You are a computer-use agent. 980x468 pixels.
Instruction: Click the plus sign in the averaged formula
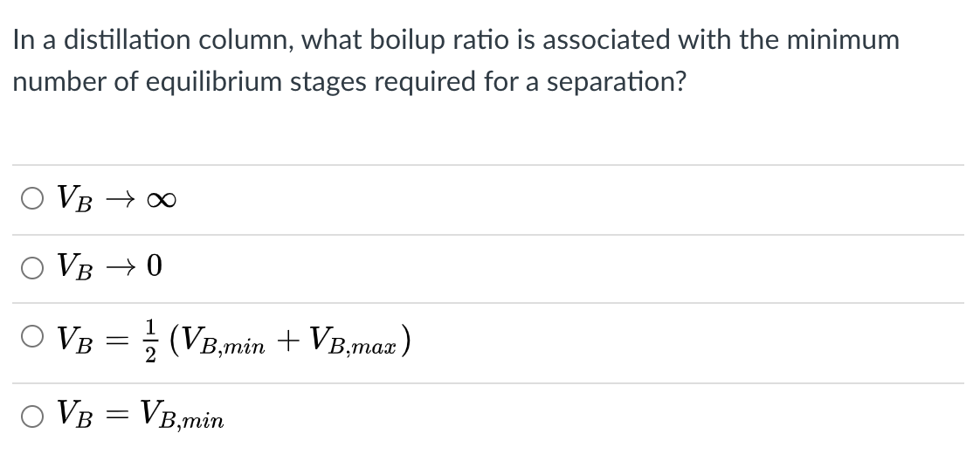[288, 341]
